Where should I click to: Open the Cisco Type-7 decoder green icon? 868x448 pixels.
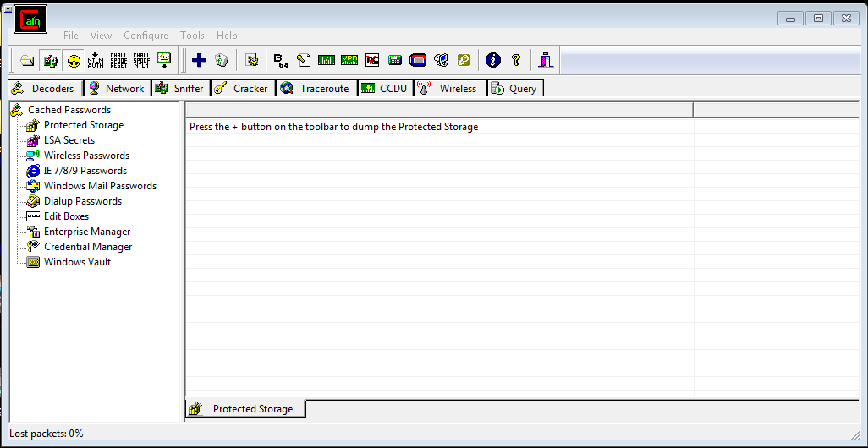tap(327, 60)
